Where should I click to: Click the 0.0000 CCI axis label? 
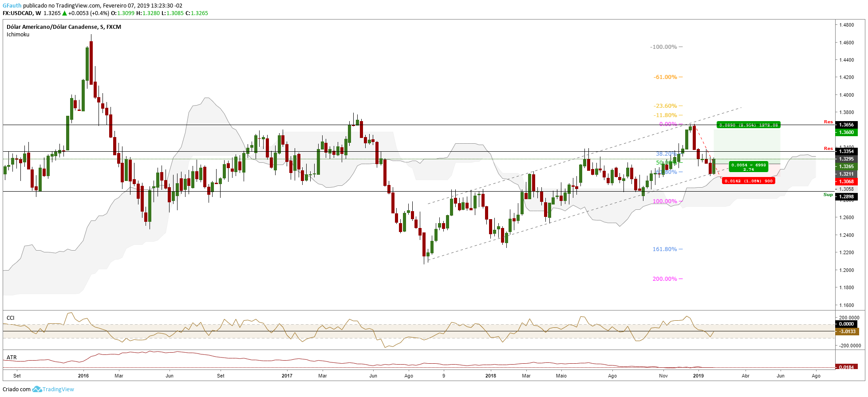(x=846, y=324)
